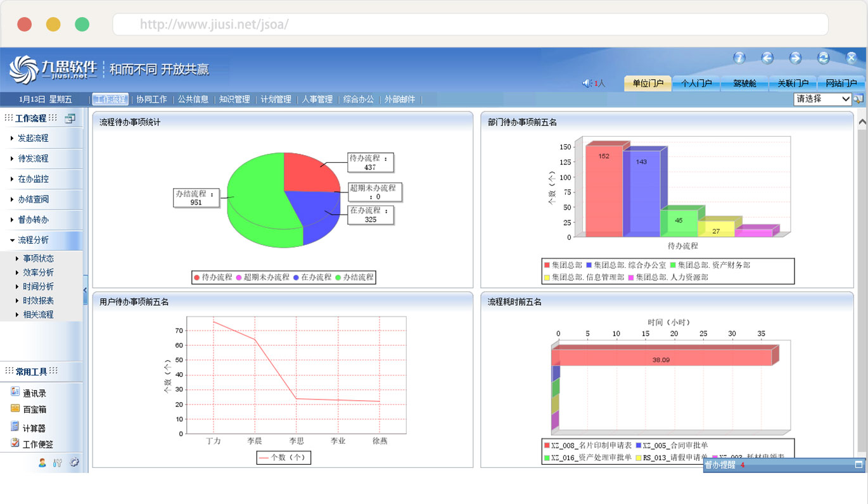Image resolution: width=868 pixels, height=504 pixels.
Task: Open the 计算器 calculator tool
Action: click(x=15, y=427)
